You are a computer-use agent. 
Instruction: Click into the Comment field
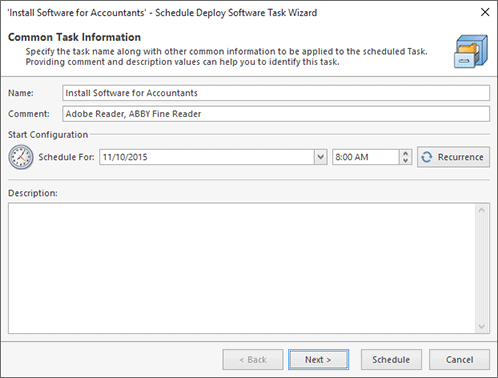(276, 114)
